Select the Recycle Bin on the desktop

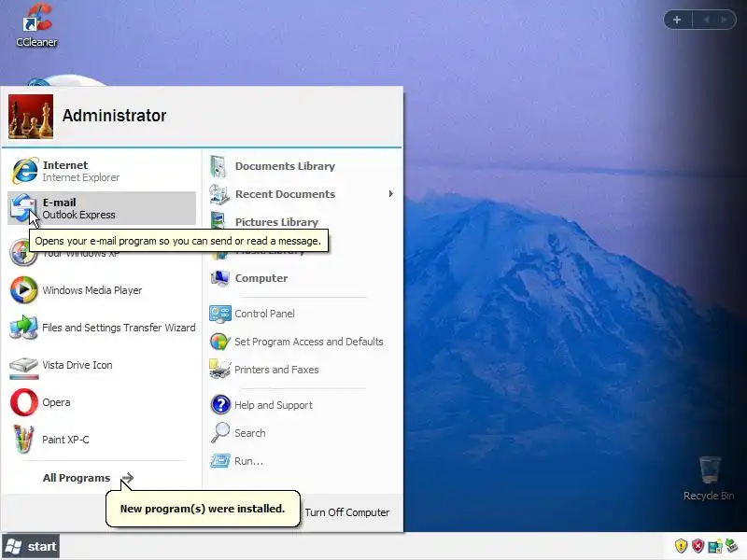[x=709, y=478]
